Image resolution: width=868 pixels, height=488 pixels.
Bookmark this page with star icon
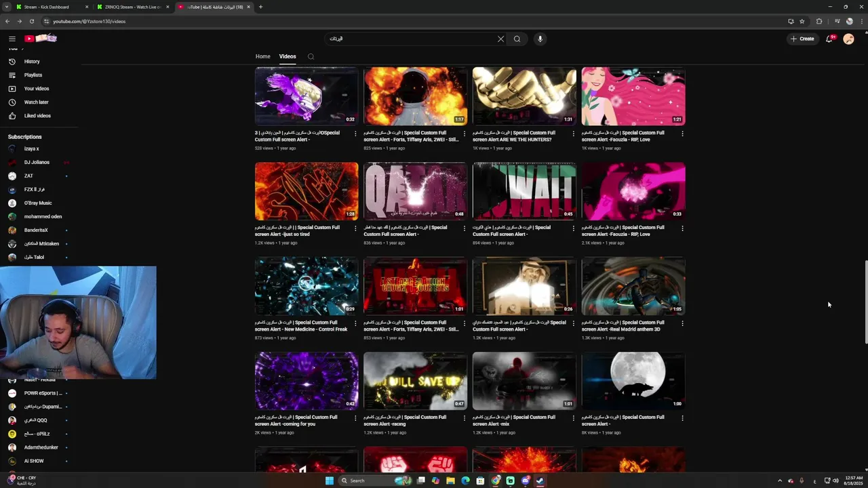[802, 21]
